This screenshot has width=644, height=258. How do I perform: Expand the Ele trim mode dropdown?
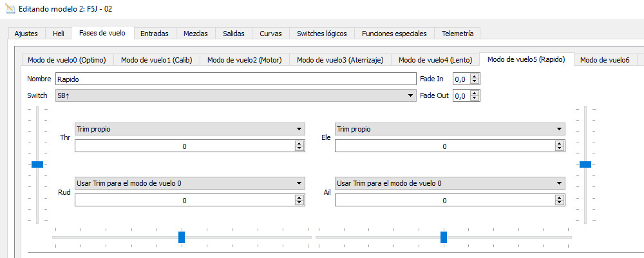click(450, 129)
